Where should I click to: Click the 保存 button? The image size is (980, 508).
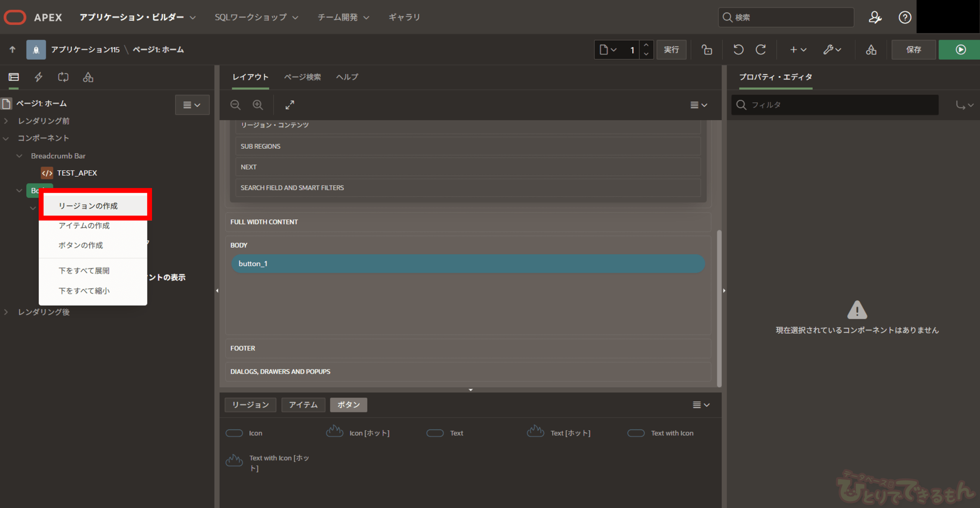click(913, 50)
